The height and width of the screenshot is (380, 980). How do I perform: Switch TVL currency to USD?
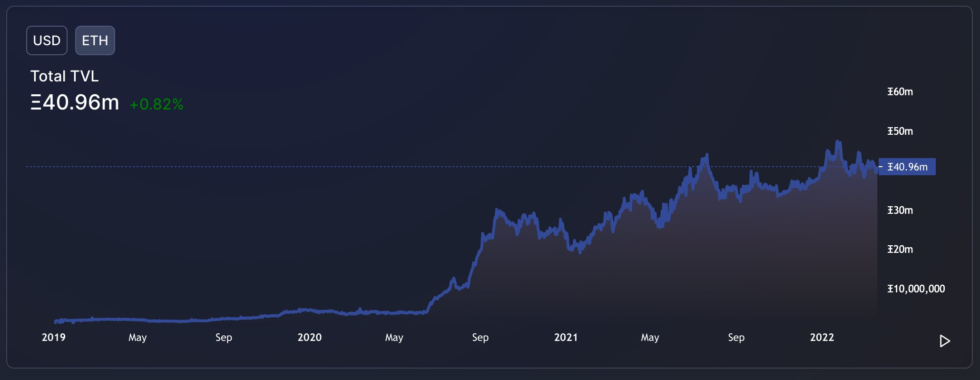click(x=47, y=40)
